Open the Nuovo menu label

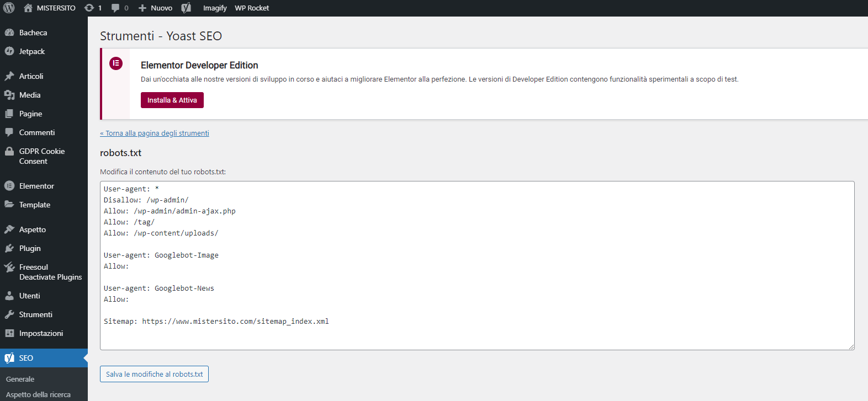(x=162, y=8)
